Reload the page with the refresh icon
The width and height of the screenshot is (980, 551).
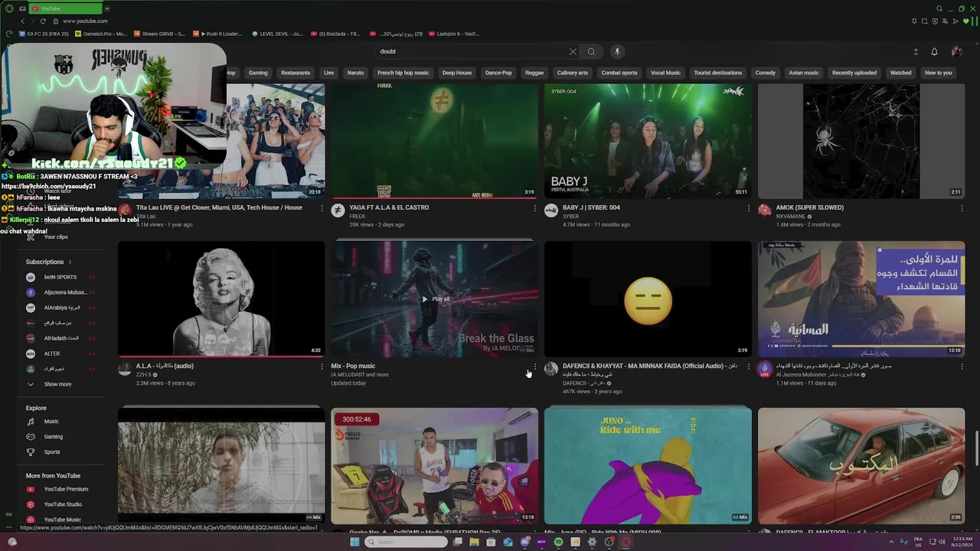click(x=43, y=21)
